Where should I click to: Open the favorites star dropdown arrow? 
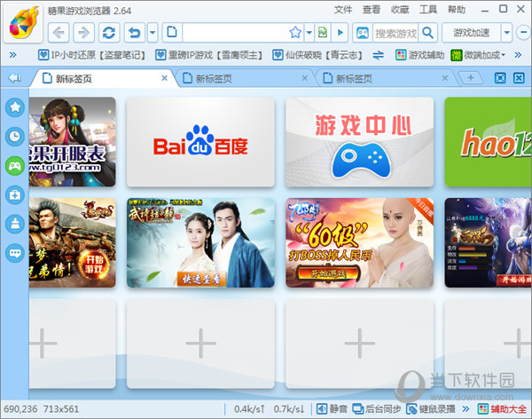click(x=309, y=33)
